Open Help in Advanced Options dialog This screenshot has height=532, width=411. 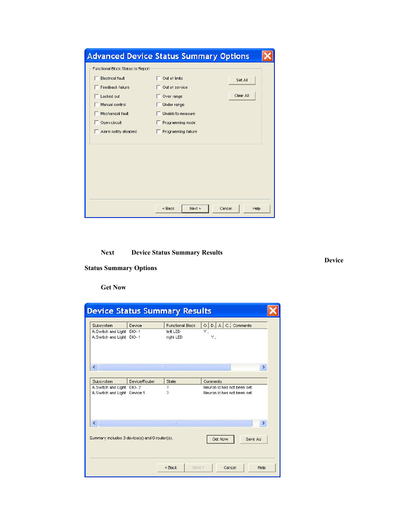tap(256, 208)
